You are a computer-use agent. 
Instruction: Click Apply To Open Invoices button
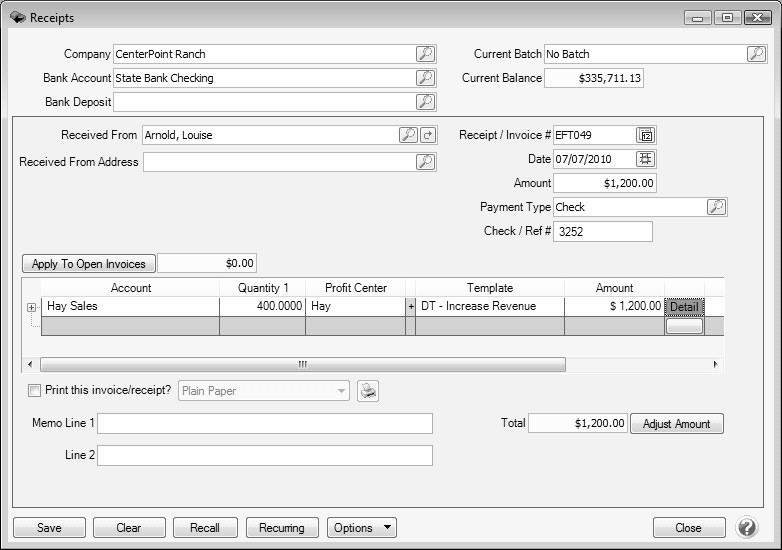[x=89, y=264]
